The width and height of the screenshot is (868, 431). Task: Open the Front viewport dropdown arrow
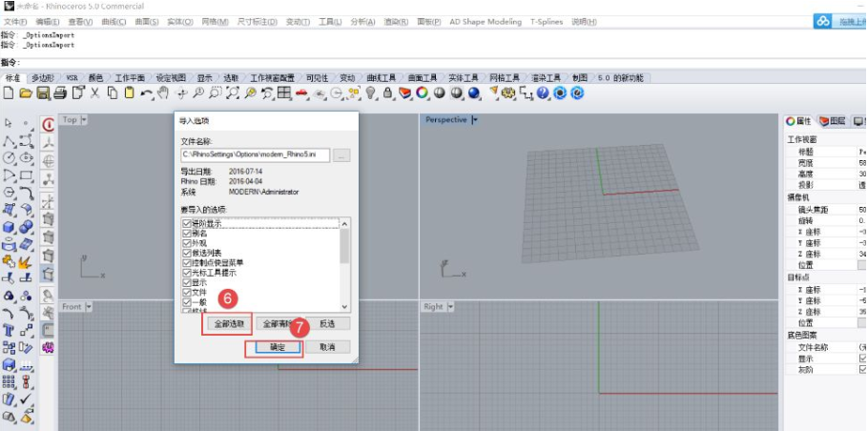coord(89,306)
